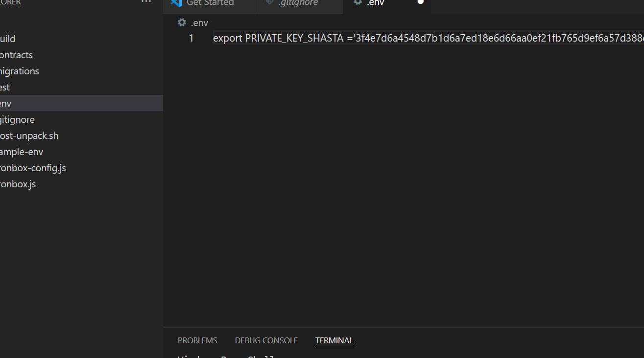The image size is (644, 358).
Task: Click the git icon on the .gitignore tab
Action: tap(269, 2)
